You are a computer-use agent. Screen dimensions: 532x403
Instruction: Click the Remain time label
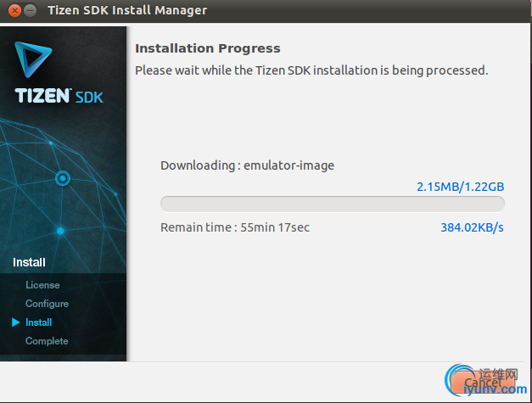(235, 227)
